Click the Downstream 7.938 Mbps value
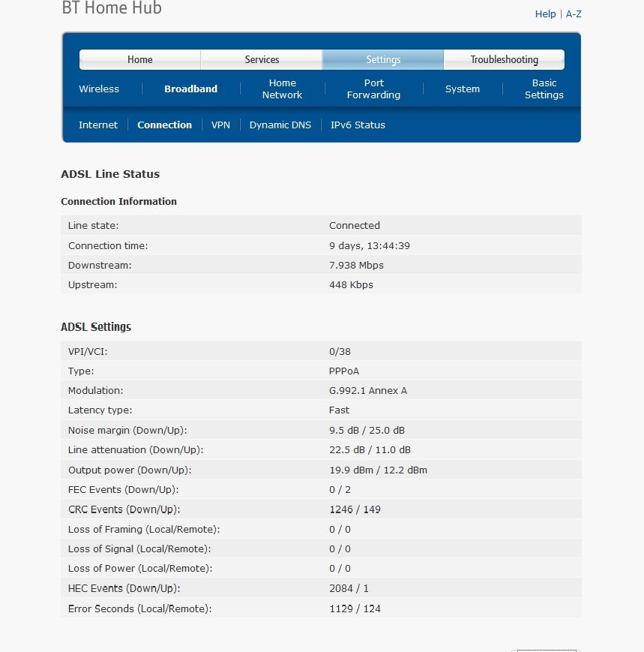644x652 pixels. pyautogui.click(x=356, y=266)
